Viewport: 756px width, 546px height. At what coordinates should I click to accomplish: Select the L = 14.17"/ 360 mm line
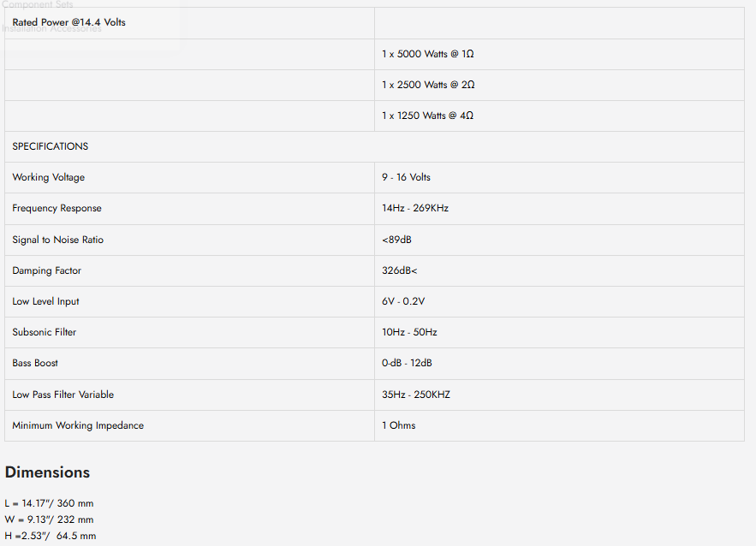coord(49,503)
